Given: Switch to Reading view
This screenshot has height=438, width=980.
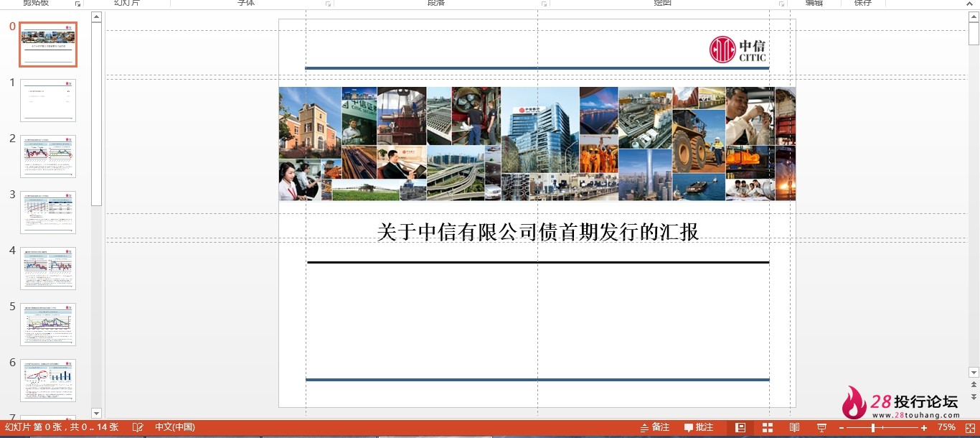Looking at the screenshot, I should 794,428.
